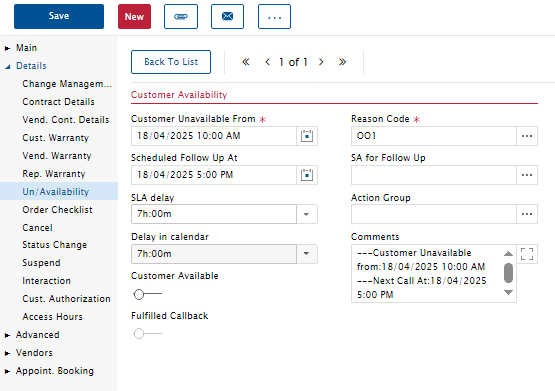
Task: Select Order Checklist in the sidebar
Action: click(57, 209)
